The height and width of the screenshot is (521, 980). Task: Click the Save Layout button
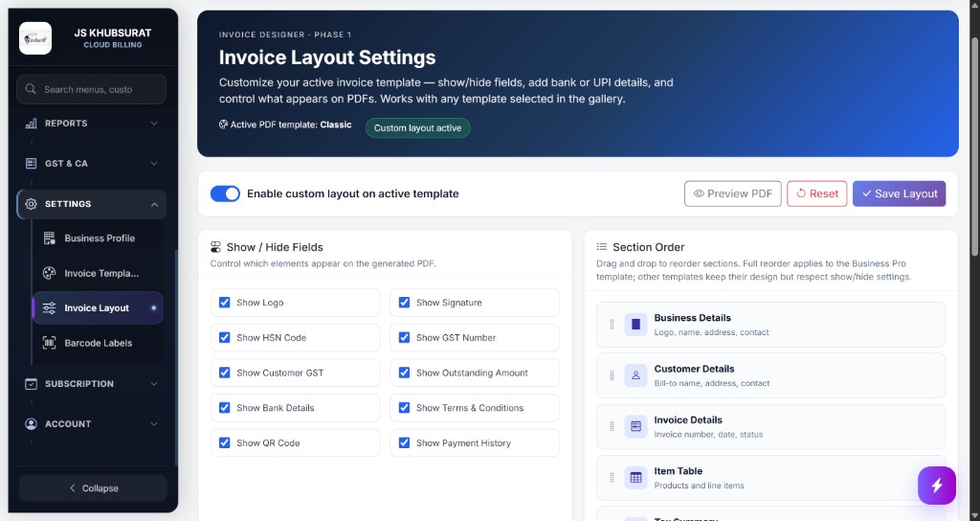pyautogui.click(x=899, y=193)
